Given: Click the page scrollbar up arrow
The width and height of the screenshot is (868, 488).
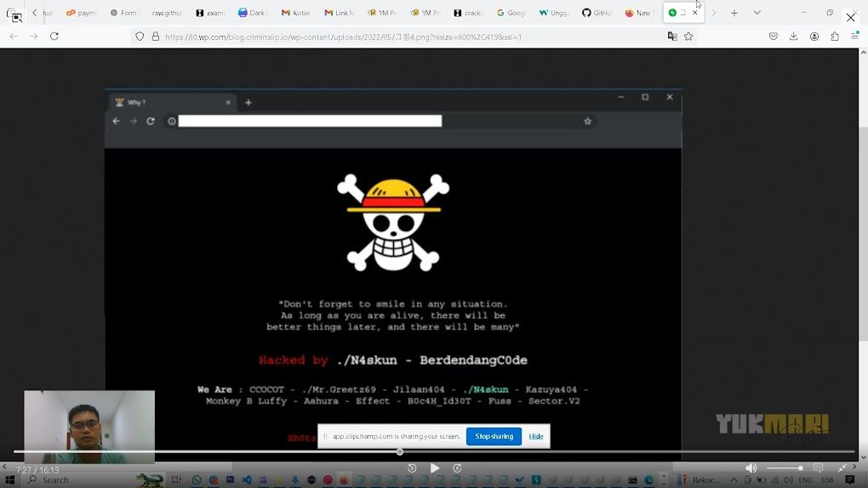Looking at the screenshot, I should [863, 53].
